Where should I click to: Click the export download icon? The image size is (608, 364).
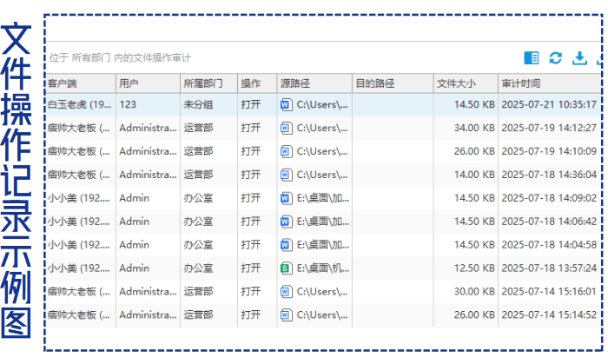click(579, 58)
